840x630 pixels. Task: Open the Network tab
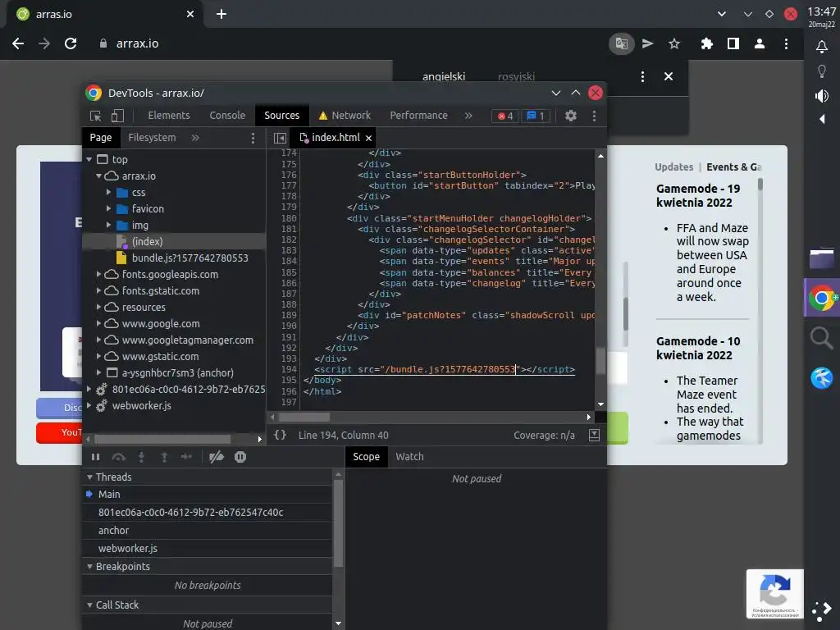point(345,116)
